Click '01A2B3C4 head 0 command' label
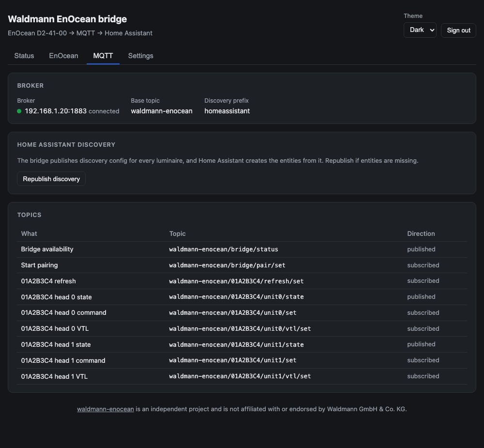This screenshot has height=448, width=484. (x=63, y=312)
